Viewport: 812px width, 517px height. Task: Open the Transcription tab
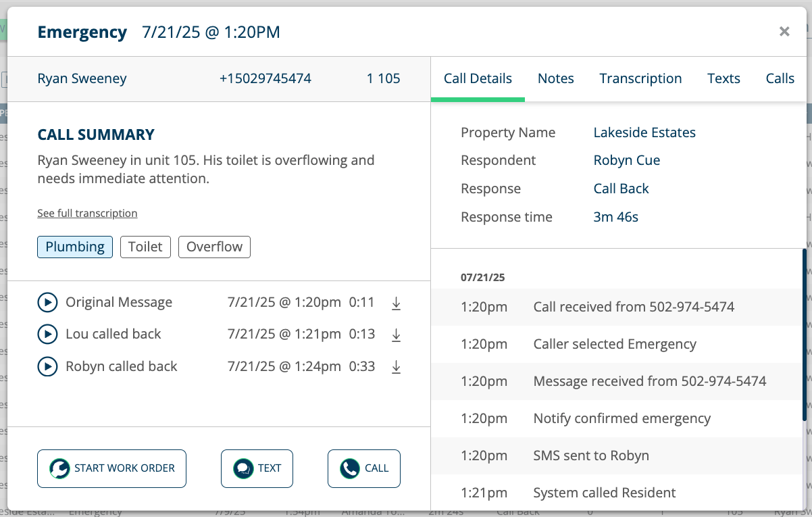tap(640, 78)
